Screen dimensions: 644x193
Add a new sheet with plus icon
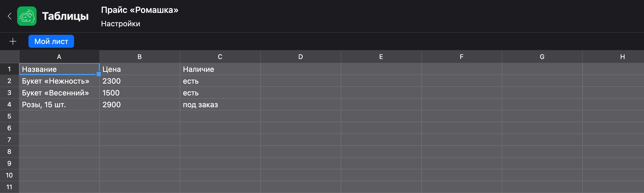tap(13, 41)
